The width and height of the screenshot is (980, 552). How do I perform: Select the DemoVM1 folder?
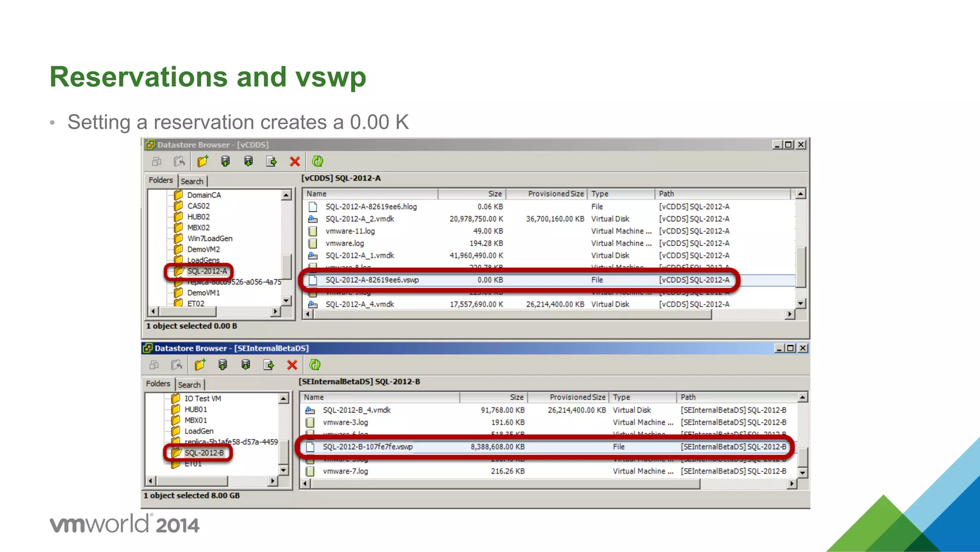(x=203, y=293)
